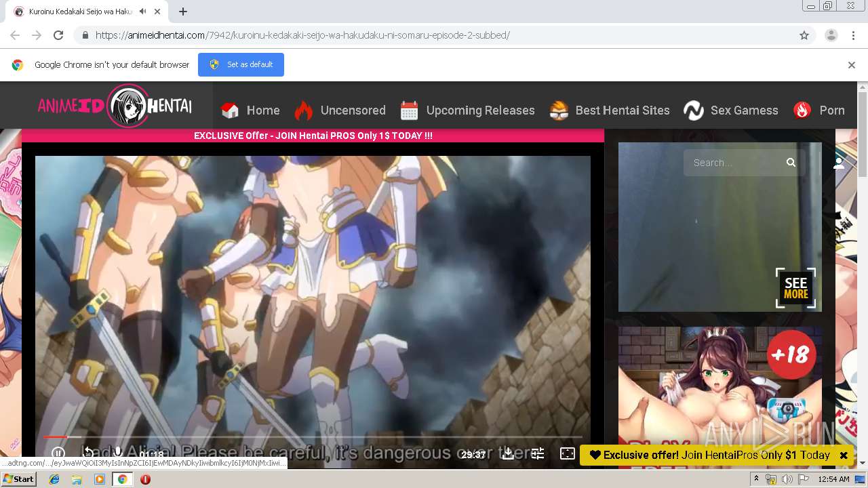Download the video via the download icon
This screenshot has height=488, width=868.
click(508, 453)
